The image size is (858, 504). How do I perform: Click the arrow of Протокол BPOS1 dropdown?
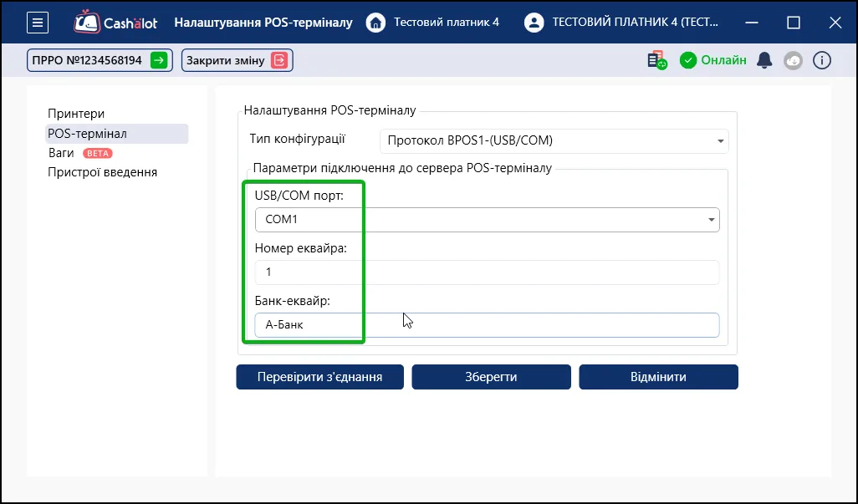coord(721,141)
